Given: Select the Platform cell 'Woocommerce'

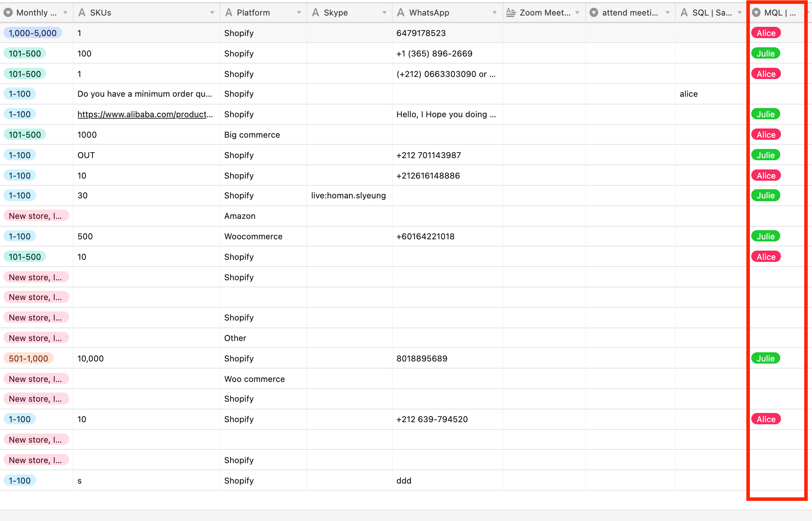Looking at the screenshot, I should [x=263, y=236].
